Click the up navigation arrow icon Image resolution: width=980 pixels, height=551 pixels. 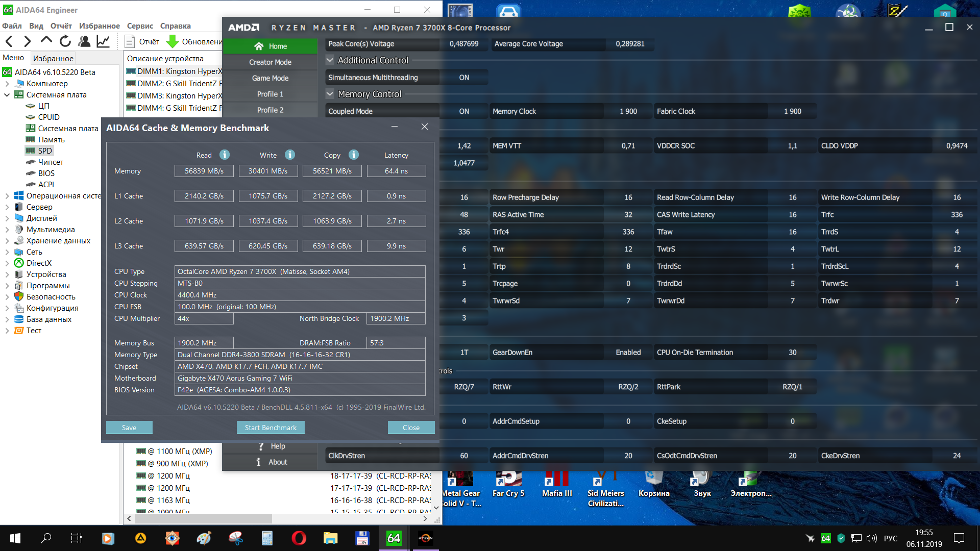tap(46, 41)
